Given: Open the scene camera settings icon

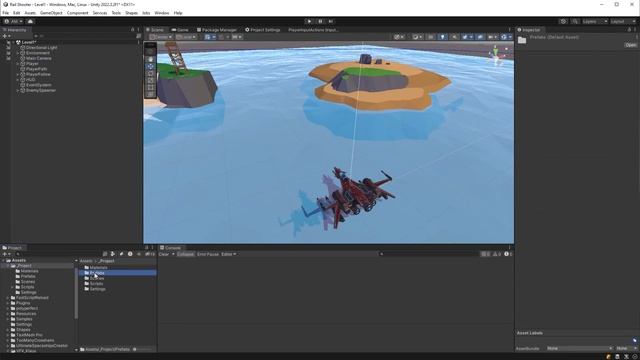Looking at the screenshot, I should pyautogui.click(x=492, y=37).
